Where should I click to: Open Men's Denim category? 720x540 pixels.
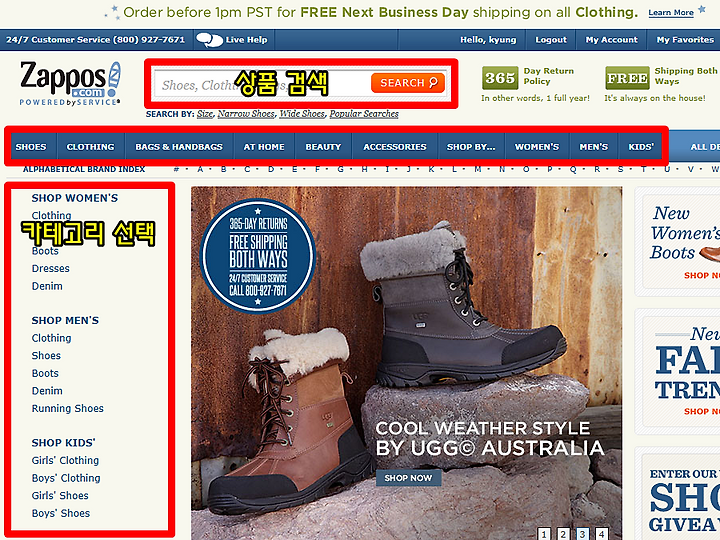pyautogui.click(x=47, y=391)
